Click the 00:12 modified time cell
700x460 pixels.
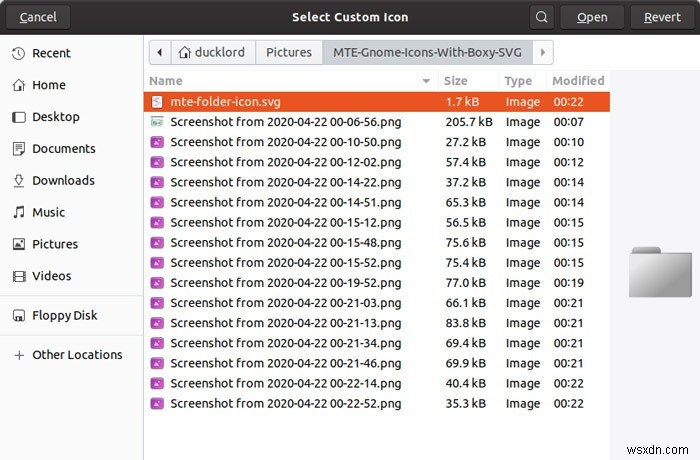pyautogui.click(x=569, y=162)
